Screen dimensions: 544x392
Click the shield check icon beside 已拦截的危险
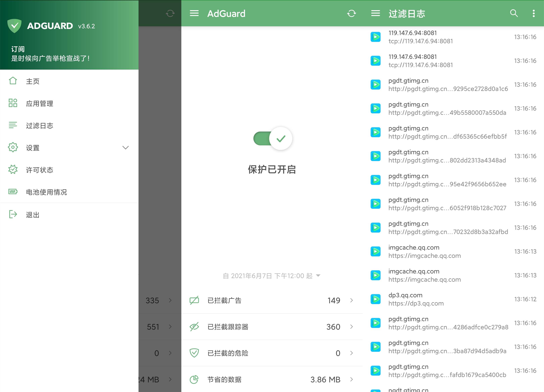[194, 353]
